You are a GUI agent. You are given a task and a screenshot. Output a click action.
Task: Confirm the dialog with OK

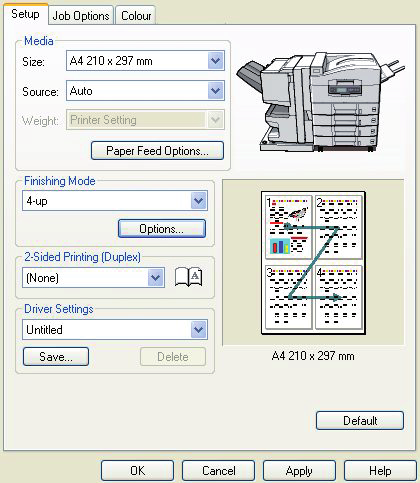pyautogui.click(x=138, y=471)
